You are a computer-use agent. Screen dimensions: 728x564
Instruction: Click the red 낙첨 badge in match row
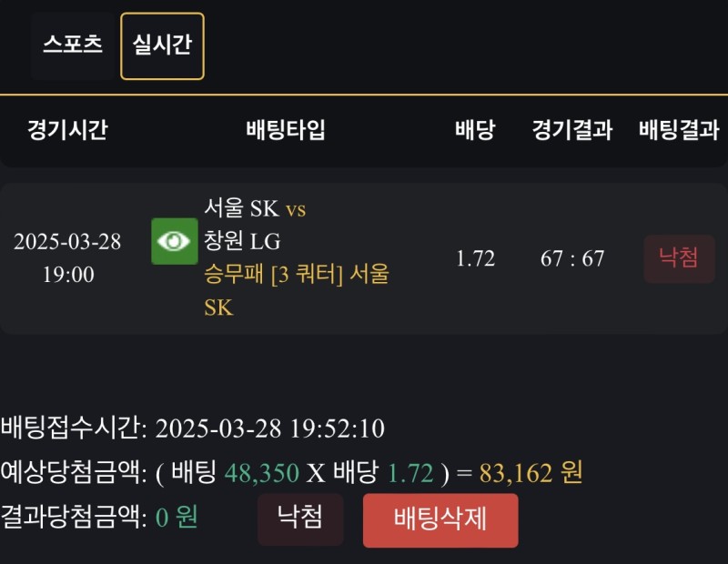(x=678, y=258)
